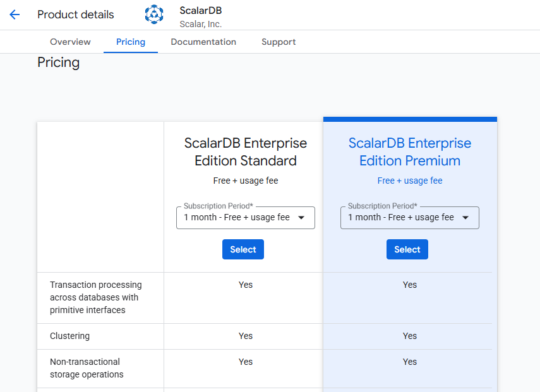Switch to the Documentation tab
This screenshot has width=540, height=392.
[x=203, y=42]
